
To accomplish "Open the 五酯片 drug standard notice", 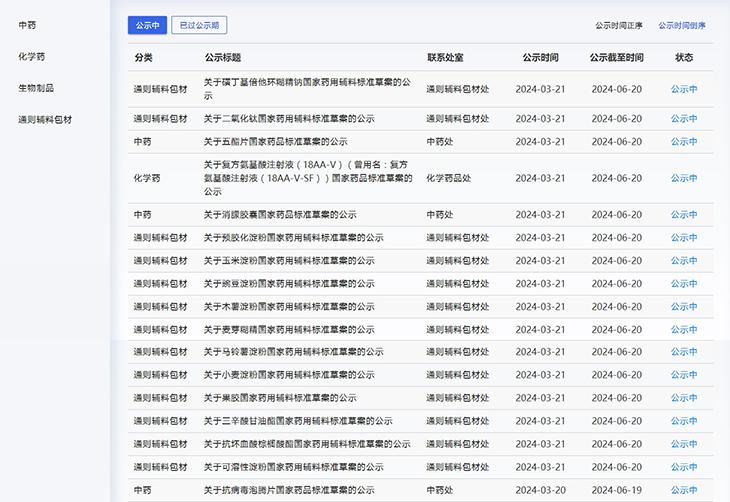I will tap(275, 141).
